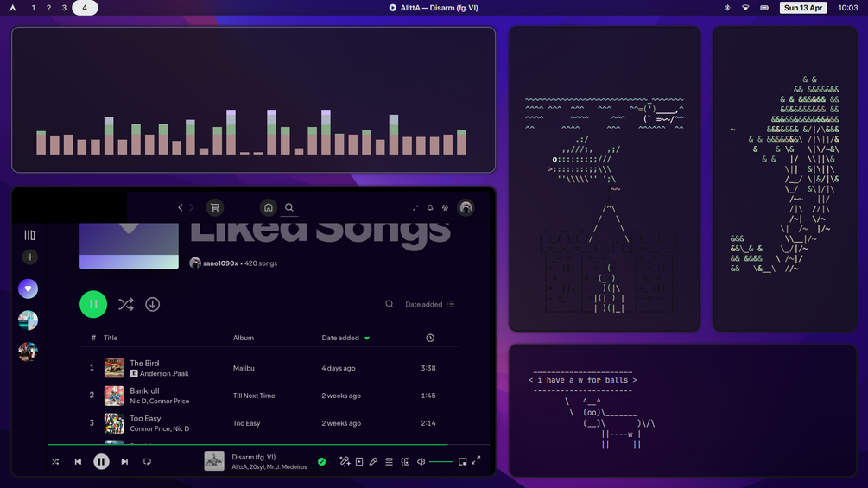
Task: Open the sane1090x profile link
Action: point(220,263)
